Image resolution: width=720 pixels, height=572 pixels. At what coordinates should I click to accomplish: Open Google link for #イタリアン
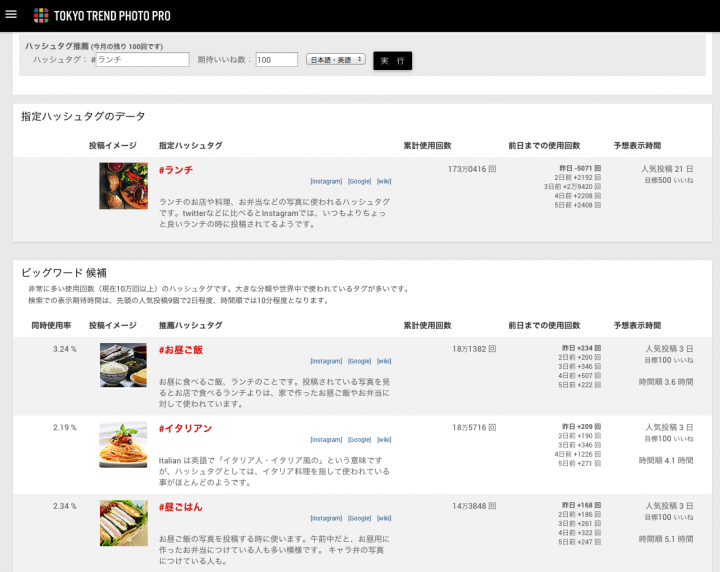(359, 439)
